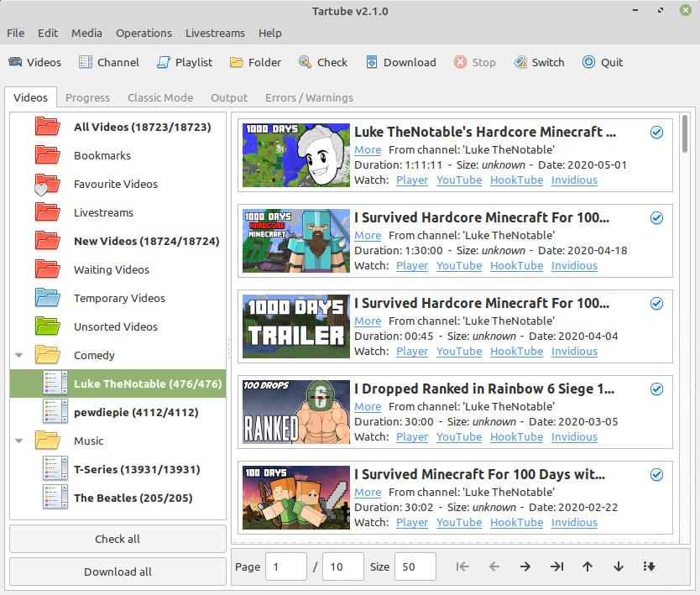Click the Quit power icon
The width and height of the screenshot is (700, 595).
click(589, 62)
